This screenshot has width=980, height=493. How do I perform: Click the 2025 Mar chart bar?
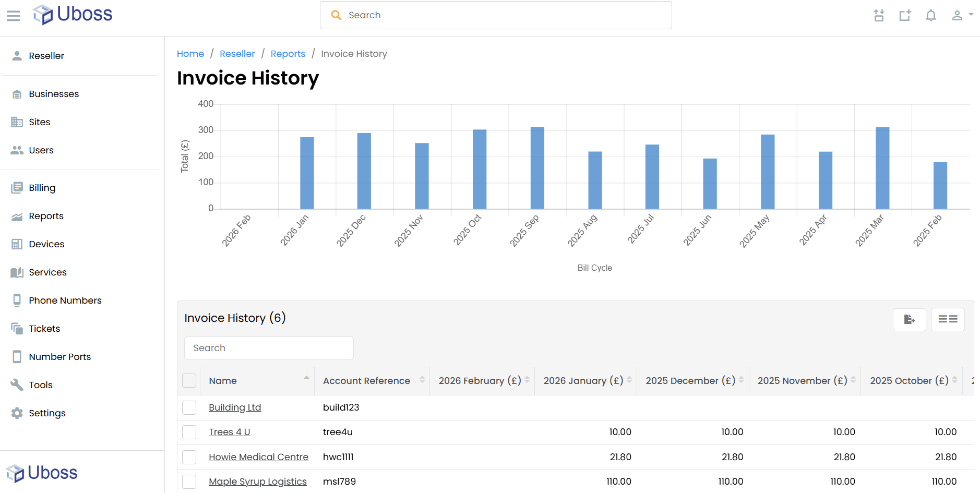tap(882, 168)
